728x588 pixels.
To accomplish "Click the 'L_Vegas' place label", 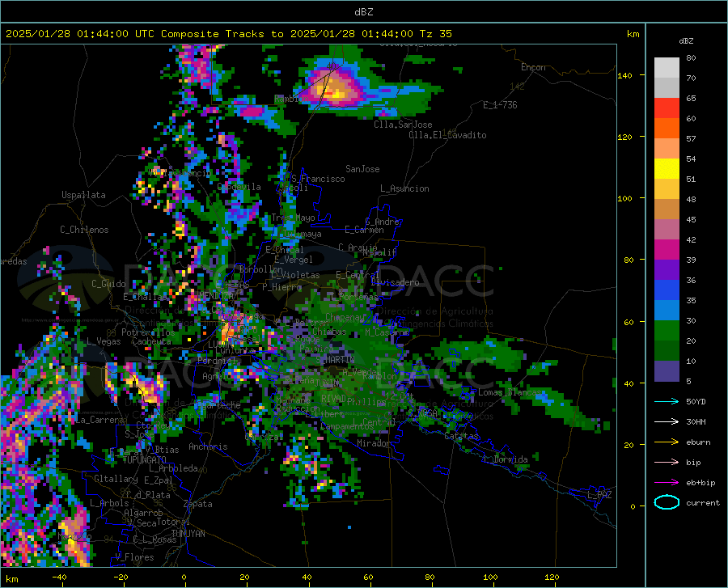I will 104,341.
